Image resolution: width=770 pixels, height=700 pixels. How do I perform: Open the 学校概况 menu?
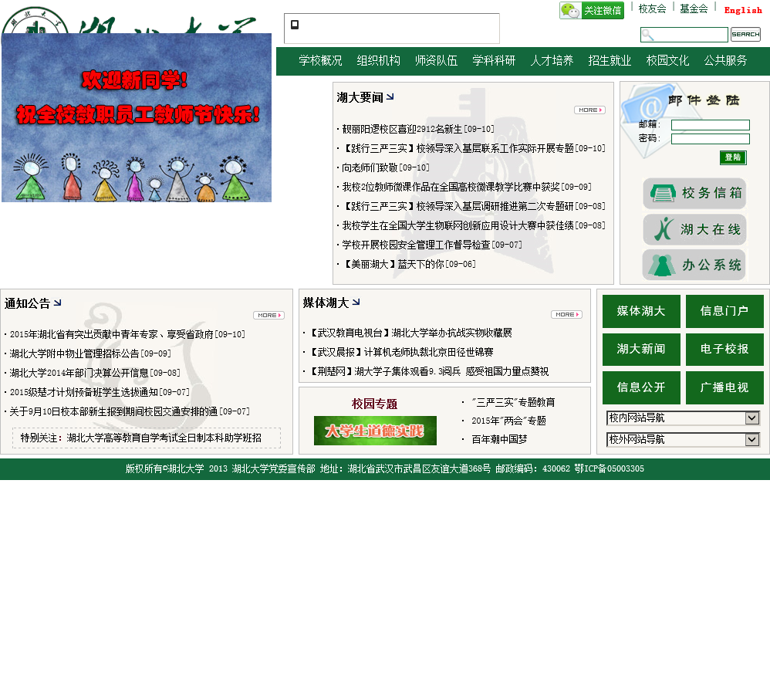click(x=320, y=61)
